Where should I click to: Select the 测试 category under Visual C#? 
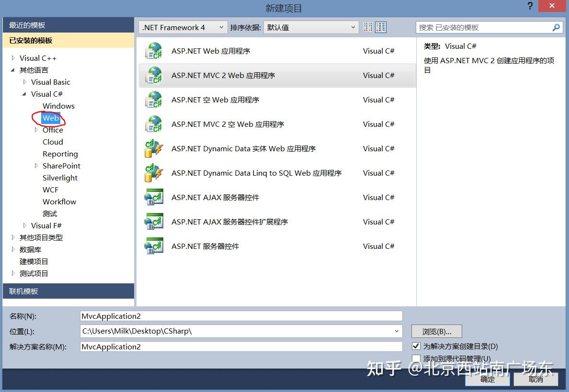coord(50,213)
